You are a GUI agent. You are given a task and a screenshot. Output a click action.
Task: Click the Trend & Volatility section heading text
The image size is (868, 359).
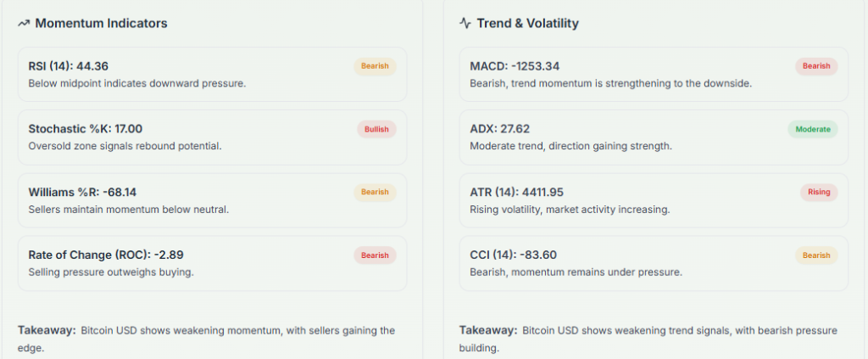(528, 24)
